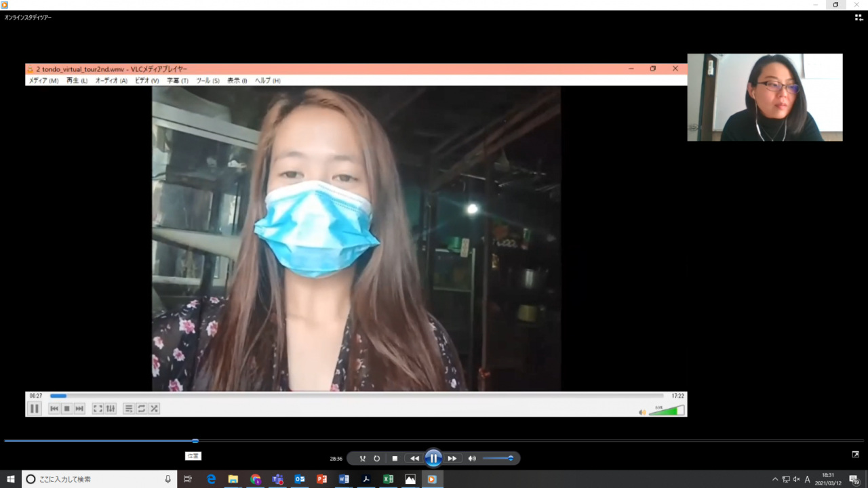Toggle VLC loop/repeat mode
Image resolution: width=868 pixels, height=488 pixels.
coord(142,409)
